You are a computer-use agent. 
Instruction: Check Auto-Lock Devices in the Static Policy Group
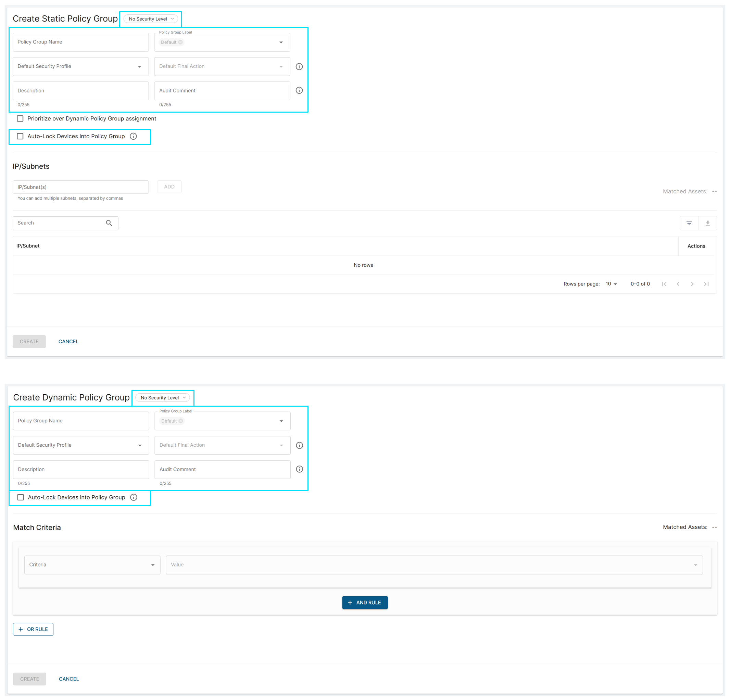click(x=20, y=136)
